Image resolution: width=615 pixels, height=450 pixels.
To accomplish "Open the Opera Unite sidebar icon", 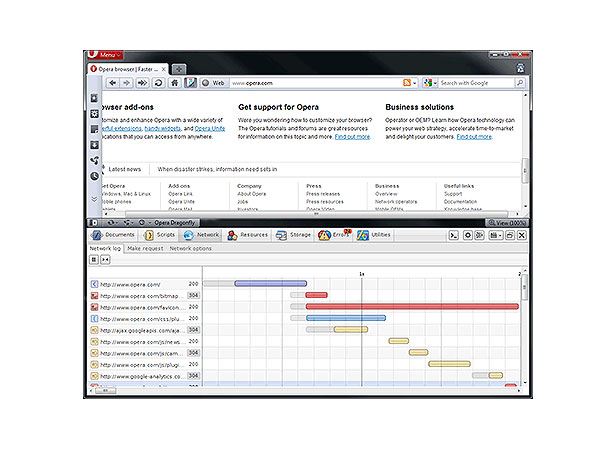I will [94, 160].
